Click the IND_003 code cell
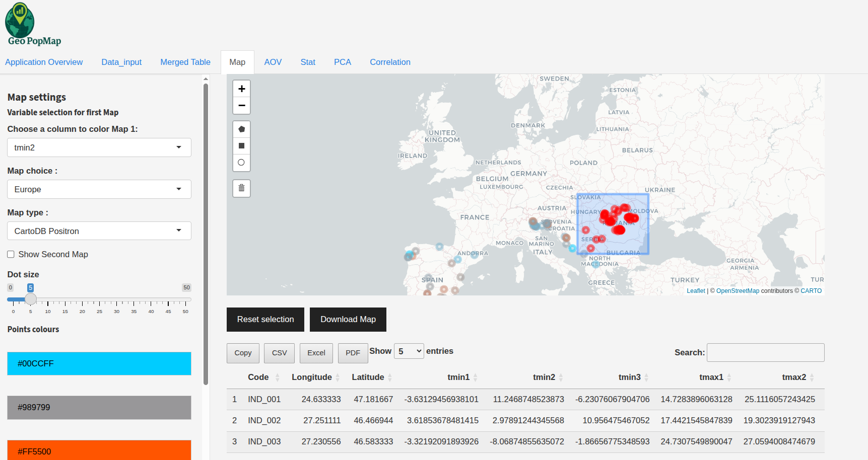This screenshot has width=868, height=460. [264, 442]
